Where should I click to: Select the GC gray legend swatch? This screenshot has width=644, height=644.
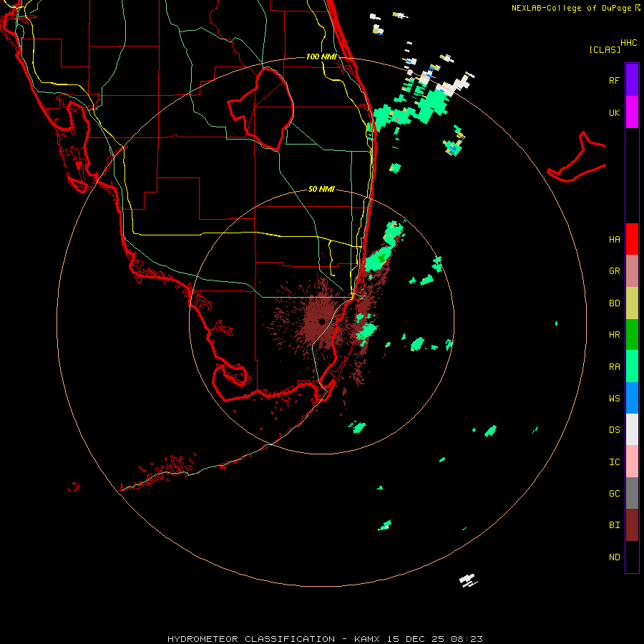pyautogui.click(x=632, y=493)
